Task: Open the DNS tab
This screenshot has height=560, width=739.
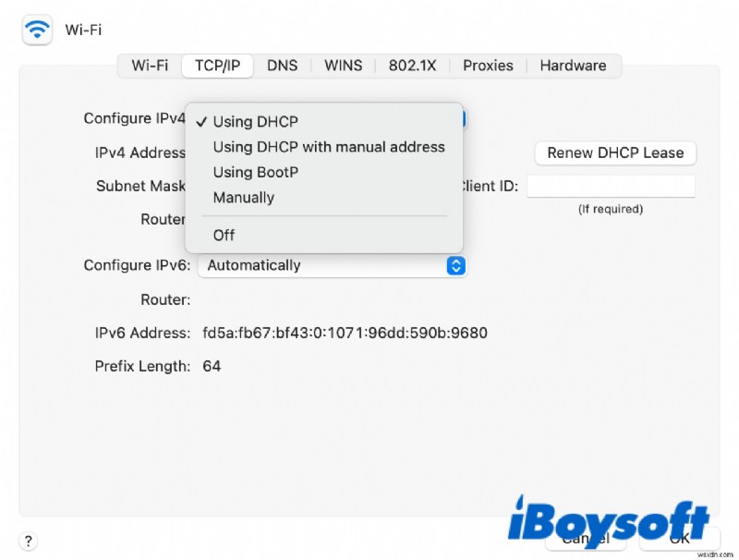Action: coord(283,66)
